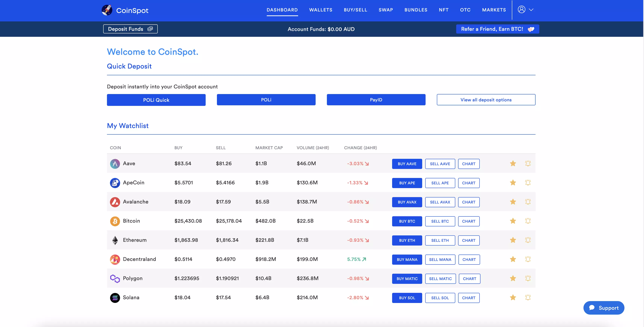Toggle the watchlist star for ApeCoin
The height and width of the screenshot is (327, 644).
(x=513, y=182)
